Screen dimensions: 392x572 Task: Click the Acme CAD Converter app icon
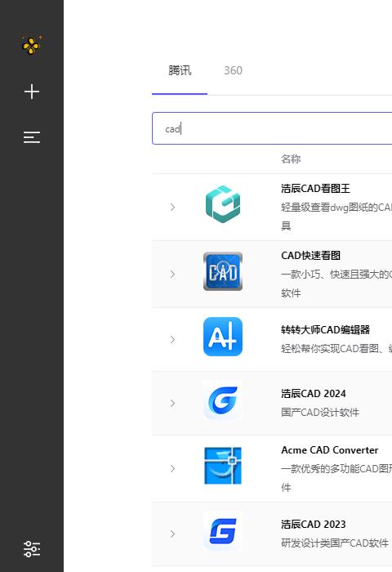(x=223, y=466)
